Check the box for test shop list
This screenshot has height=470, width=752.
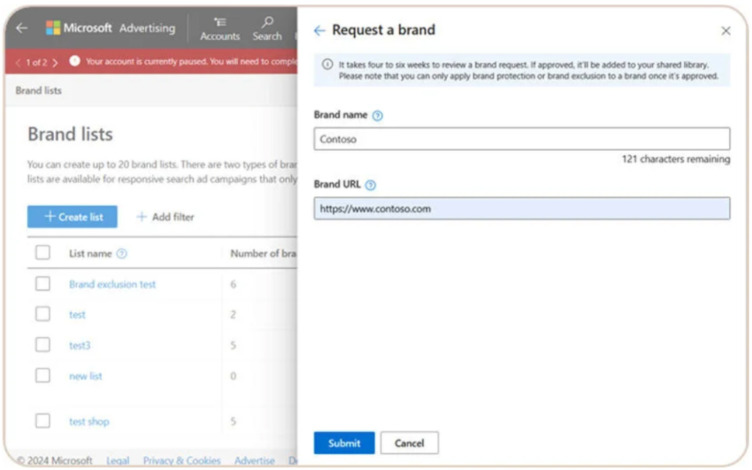coord(43,421)
